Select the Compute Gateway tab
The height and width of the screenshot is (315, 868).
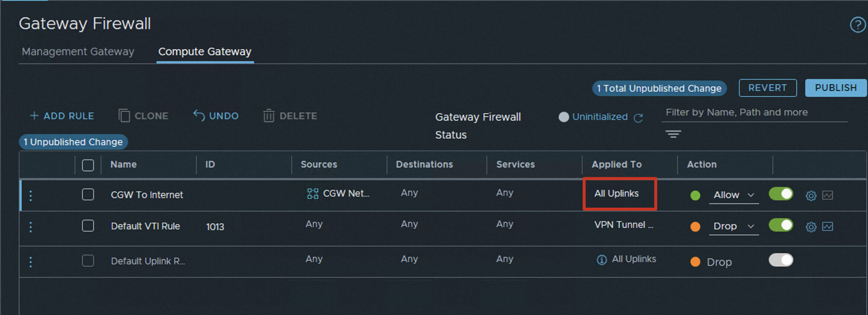point(205,51)
